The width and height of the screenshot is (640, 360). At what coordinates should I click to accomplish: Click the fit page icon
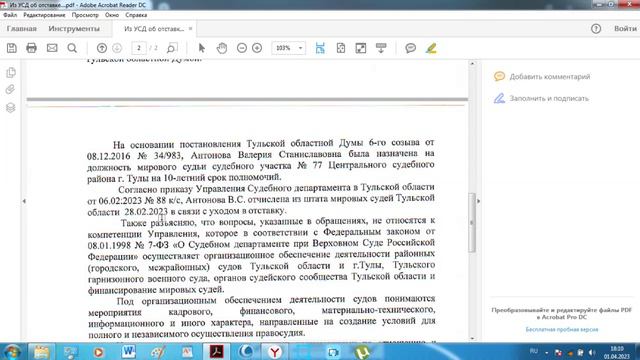click(341, 48)
